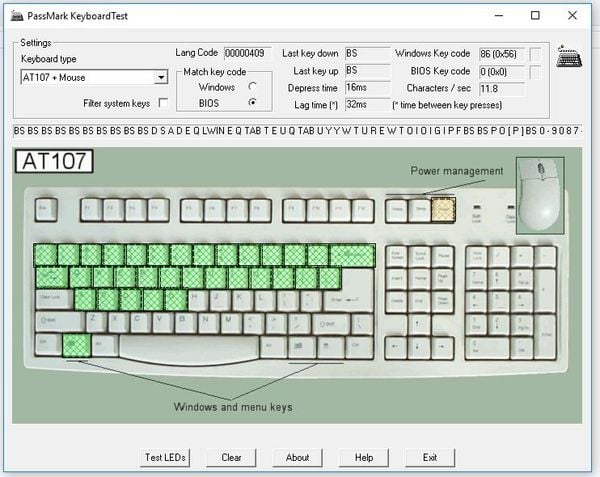Click the right arrow key
This screenshot has height=477, width=600.
442,347
